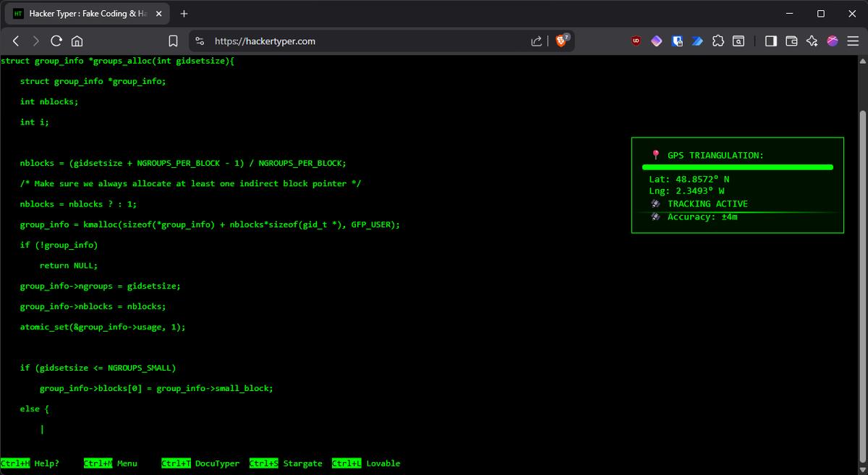Reload the Hacker Typer page

56,41
